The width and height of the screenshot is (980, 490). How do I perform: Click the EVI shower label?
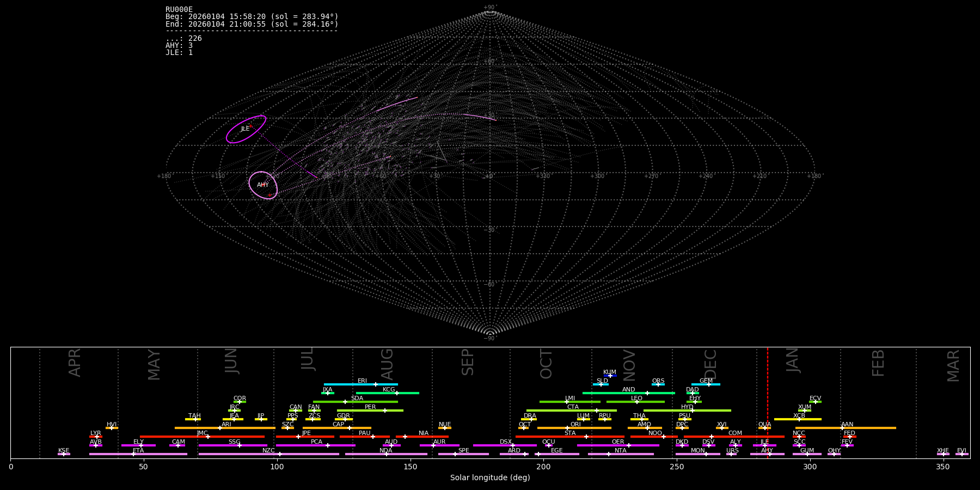(961, 451)
